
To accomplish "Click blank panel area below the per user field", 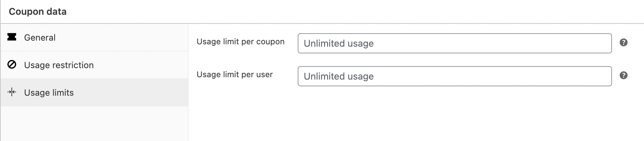I will tap(404, 114).
